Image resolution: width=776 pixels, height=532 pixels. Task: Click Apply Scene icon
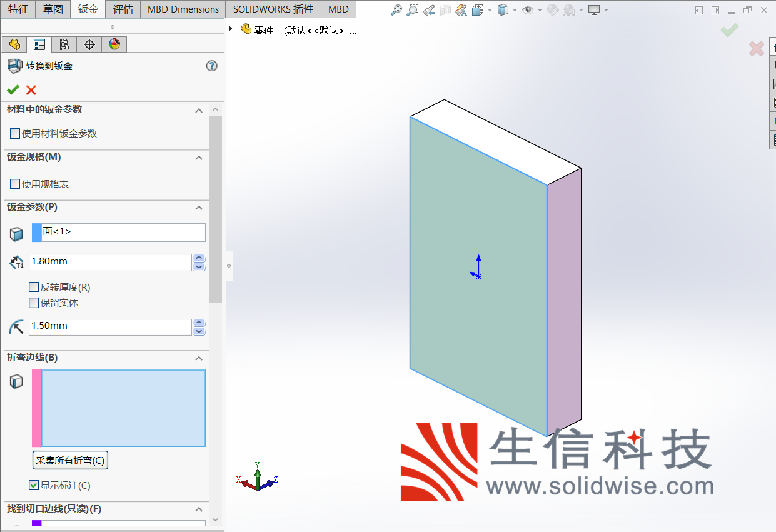pos(569,10)
